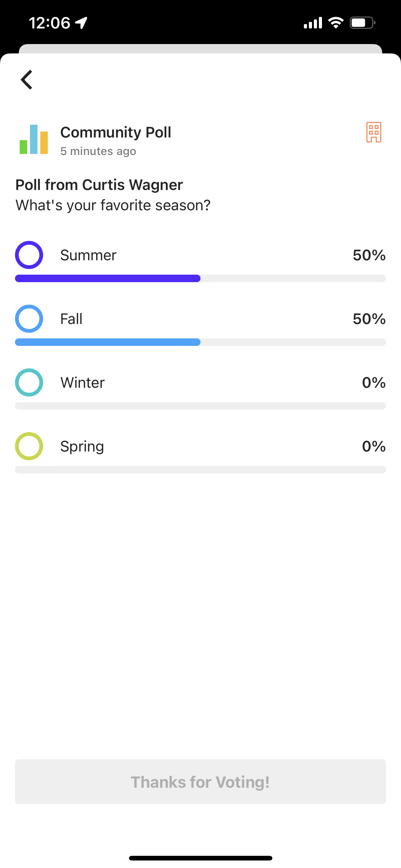Tap the Community Poll bar chart icon
401x868 pixels.
tap(34, 139)
